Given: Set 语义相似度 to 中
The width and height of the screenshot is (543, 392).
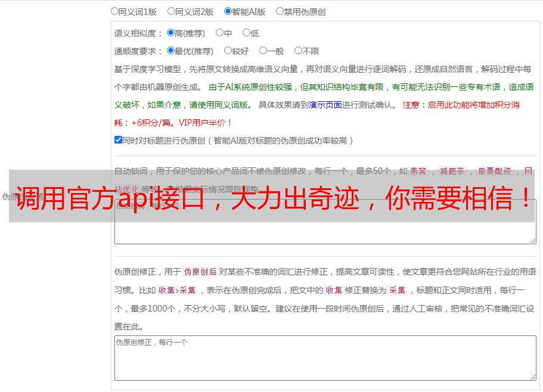Looking at the screenshot, I should pos(219,33).
